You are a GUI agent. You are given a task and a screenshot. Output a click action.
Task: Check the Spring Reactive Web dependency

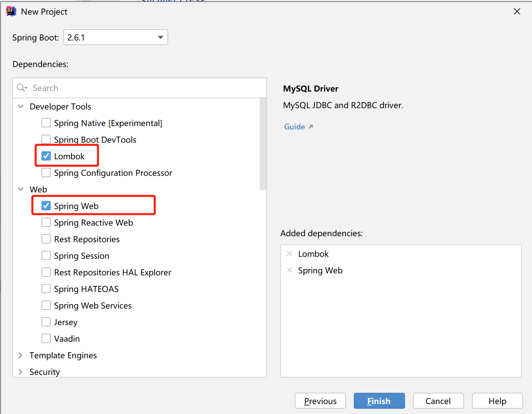tap(46, 222)
